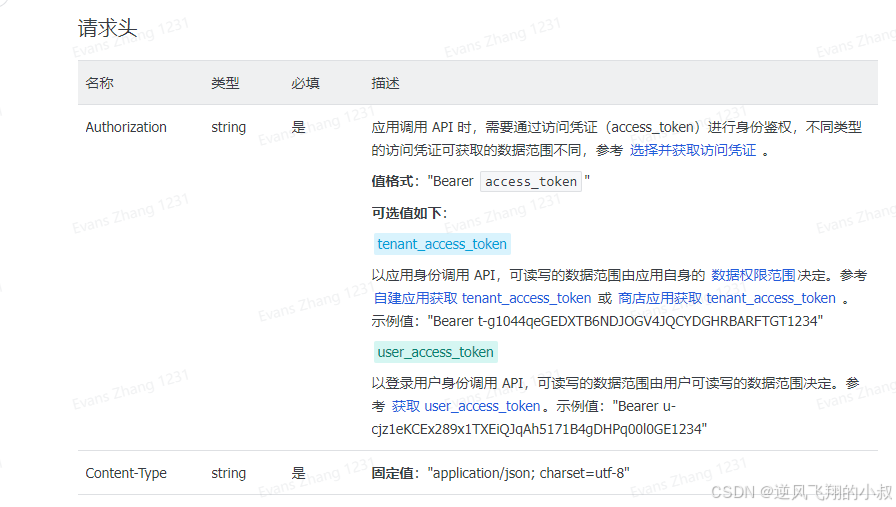Click the Bearer t-g1044 example value

[625, 321]
